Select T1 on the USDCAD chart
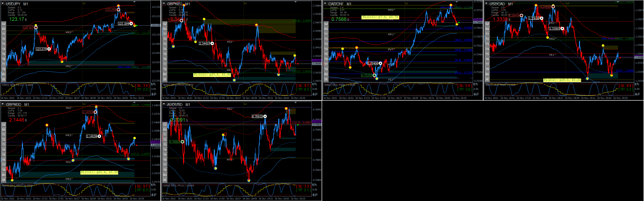The image size is (644, 201). [x=487, y=34]
